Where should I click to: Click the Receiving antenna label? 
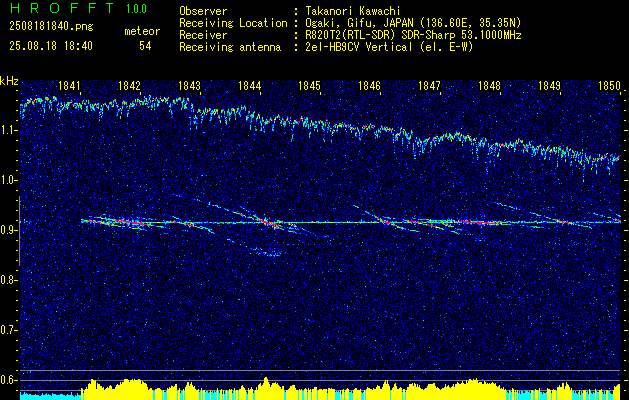click(x=230, y=47)
